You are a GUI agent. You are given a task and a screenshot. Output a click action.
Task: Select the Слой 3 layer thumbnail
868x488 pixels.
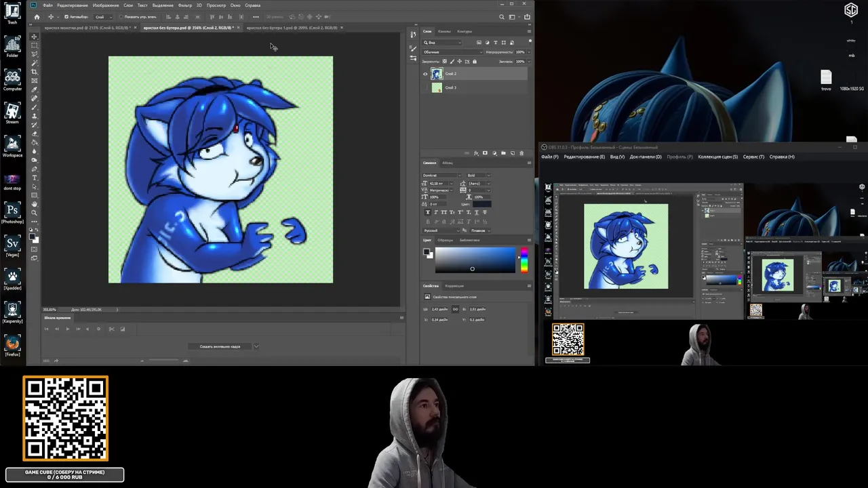[x=437, y=87]
